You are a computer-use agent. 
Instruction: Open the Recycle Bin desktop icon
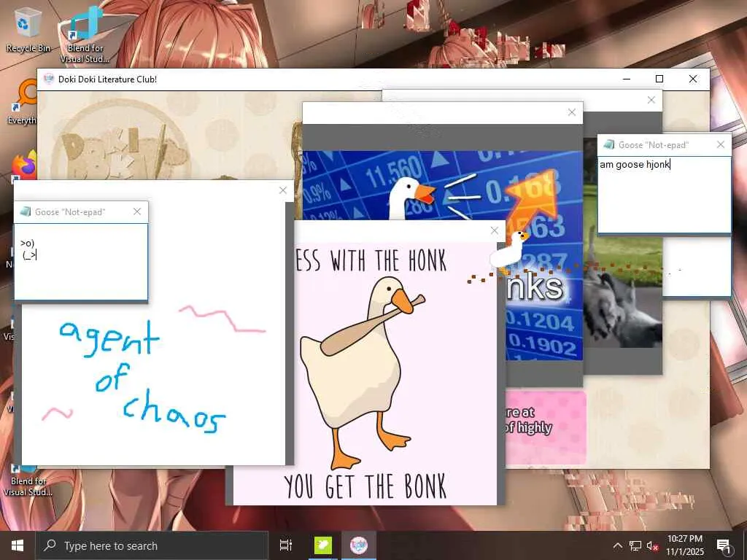click(28, 31)
